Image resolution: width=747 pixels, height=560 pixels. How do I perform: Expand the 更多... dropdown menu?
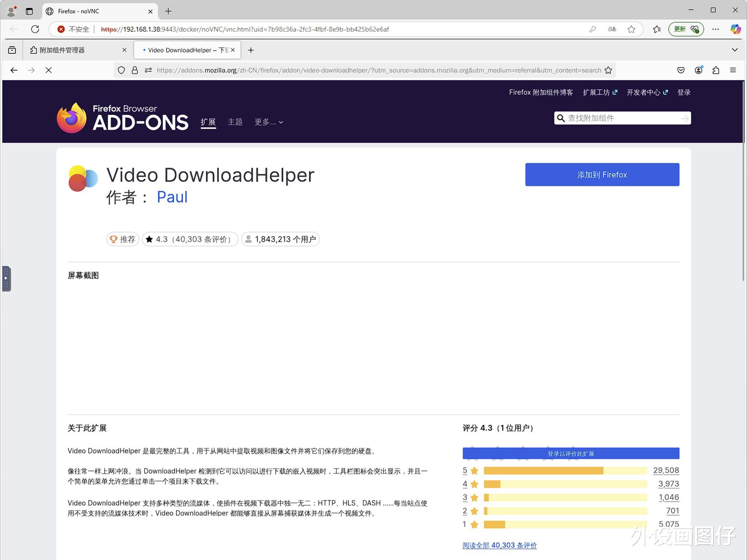point(269,122)
